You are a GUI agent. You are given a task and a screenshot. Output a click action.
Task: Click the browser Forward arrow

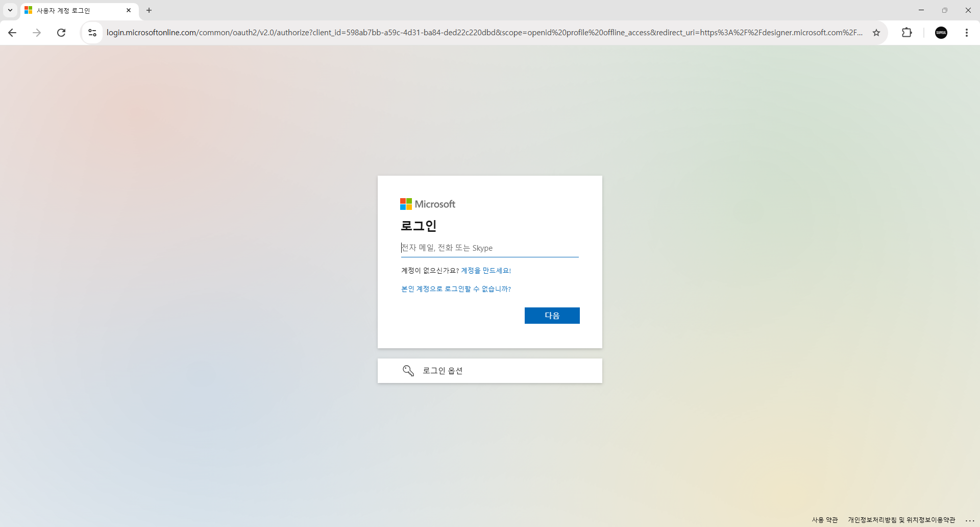[x=37, y=33]
